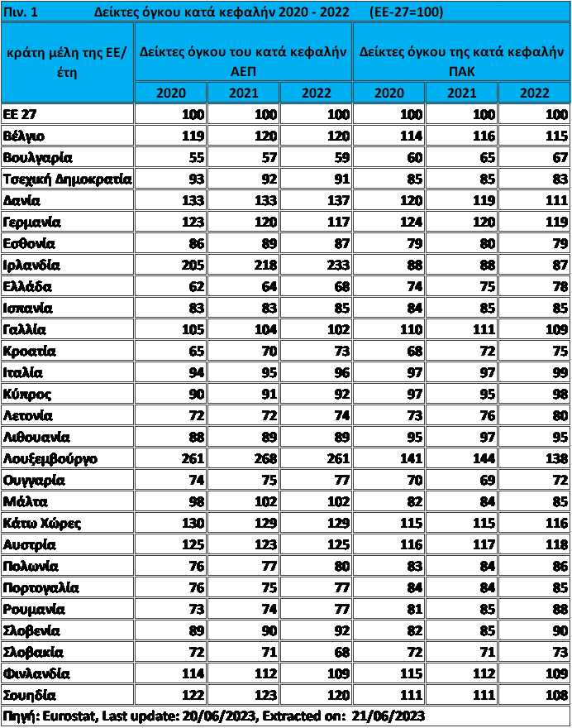Select the 'Κάτω Χώρες' row label
The height and width of the screenshot is (728, 572).
[x=42, y=524]
